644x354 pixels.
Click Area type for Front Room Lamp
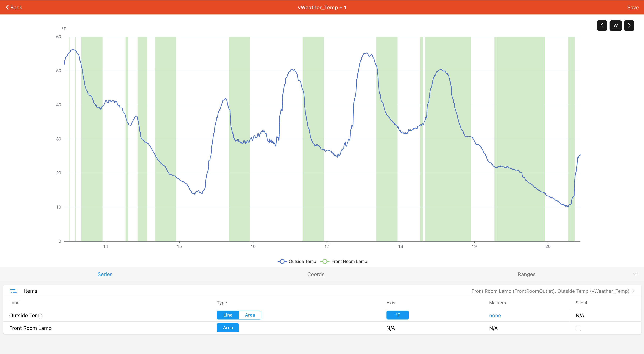(x=228, y=328)
